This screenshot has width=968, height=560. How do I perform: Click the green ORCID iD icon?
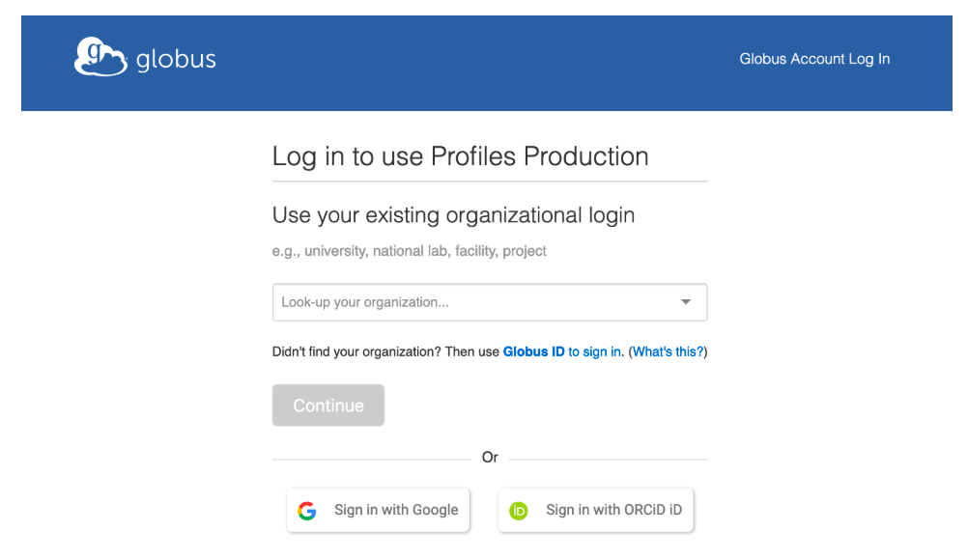pyautogui.click(x=519, y=510)
